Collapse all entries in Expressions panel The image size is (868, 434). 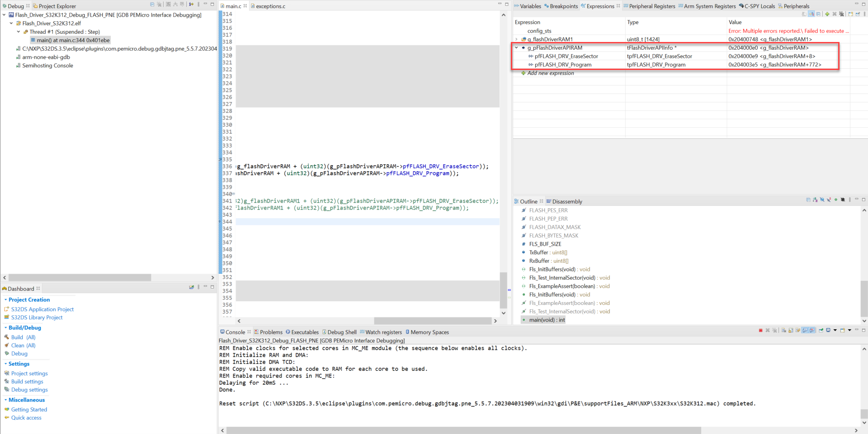[818, 14]
